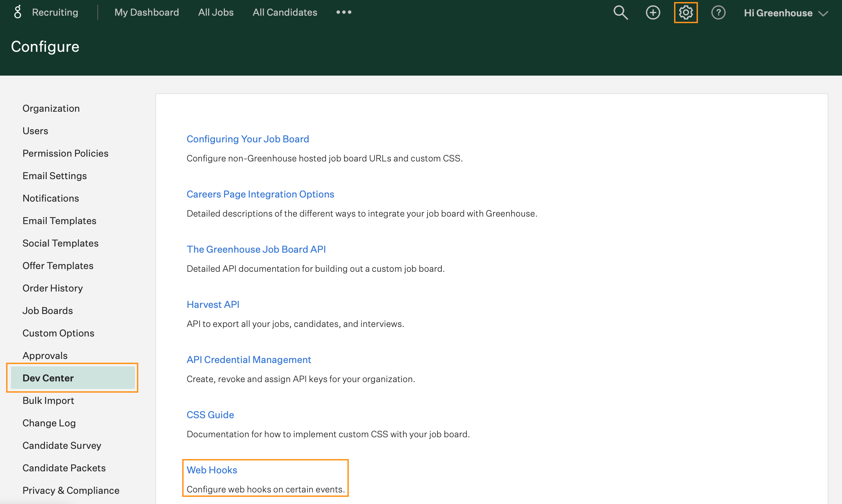
Task: Click 'Configure non-Greenhouse hosted job board' text
Action: (x=325, y=158)
